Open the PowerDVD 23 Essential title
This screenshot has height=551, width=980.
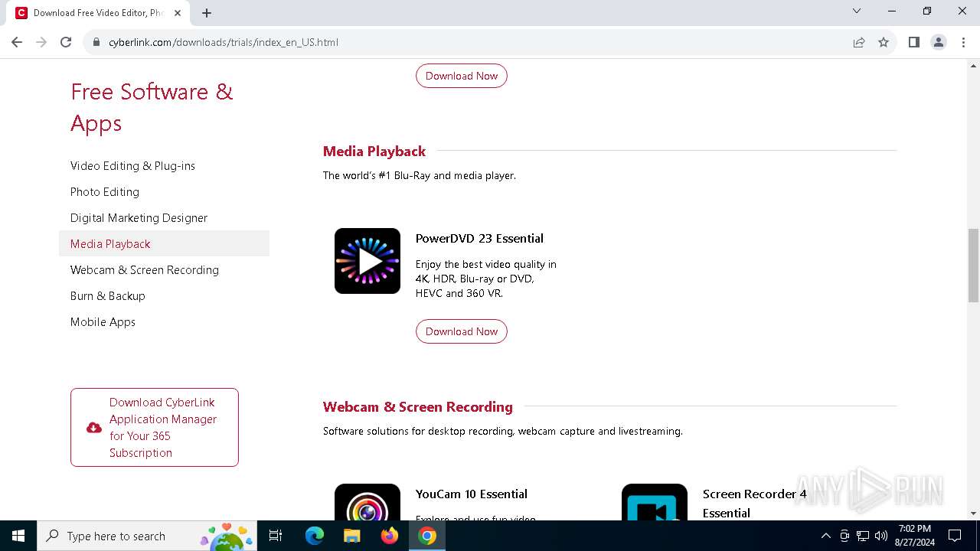(x=479, y=238)
